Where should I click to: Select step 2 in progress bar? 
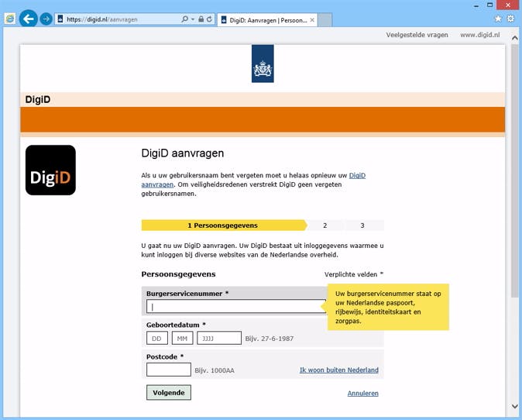coord(325,225)
